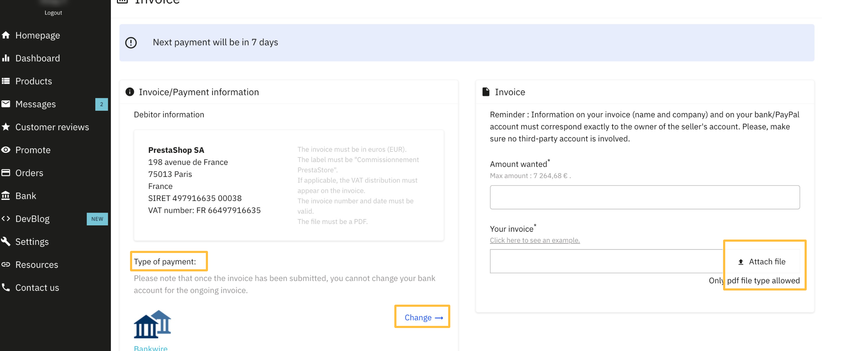The width and height of the screenshot is (868, 351).
Task: Click the Attach file button
Action: click(762, 262)
